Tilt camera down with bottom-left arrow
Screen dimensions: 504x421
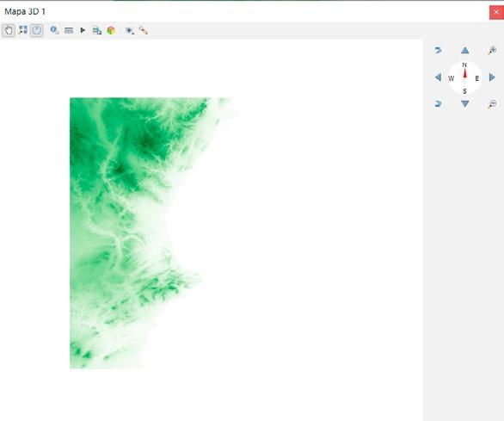(x=438, y=103)
